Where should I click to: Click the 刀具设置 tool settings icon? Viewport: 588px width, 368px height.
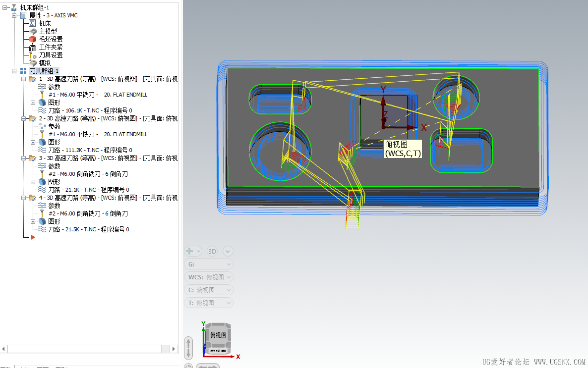[33, 55]
